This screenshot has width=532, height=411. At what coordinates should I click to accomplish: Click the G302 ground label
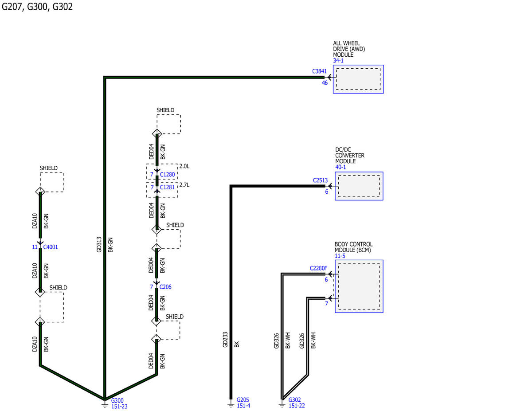click(294, 399)
